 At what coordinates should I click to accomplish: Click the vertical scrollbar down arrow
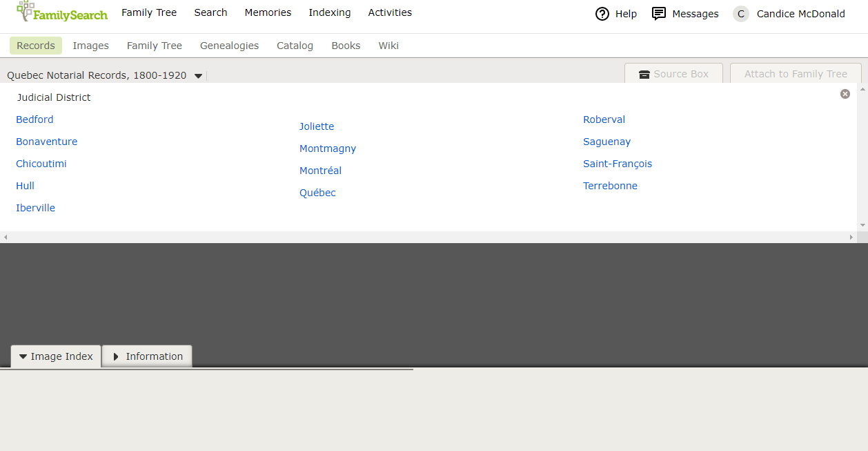pos(862,225)
